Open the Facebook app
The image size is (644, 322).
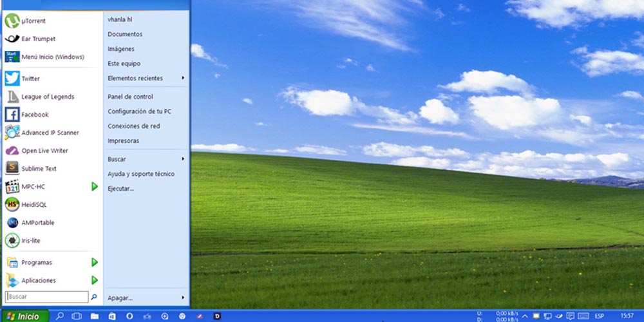pos(52,115)
